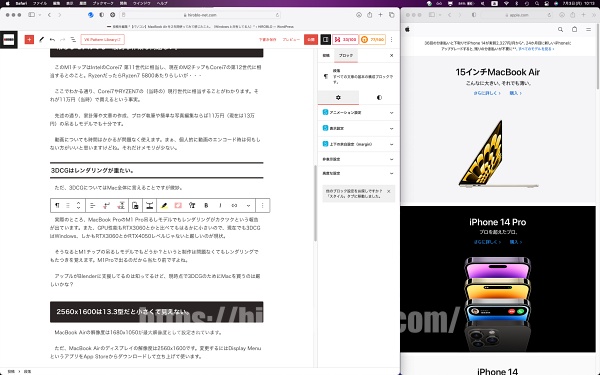Click the drag handle in block toolbar
Viewport: 600px width, 375px height.
coord(68,205)
